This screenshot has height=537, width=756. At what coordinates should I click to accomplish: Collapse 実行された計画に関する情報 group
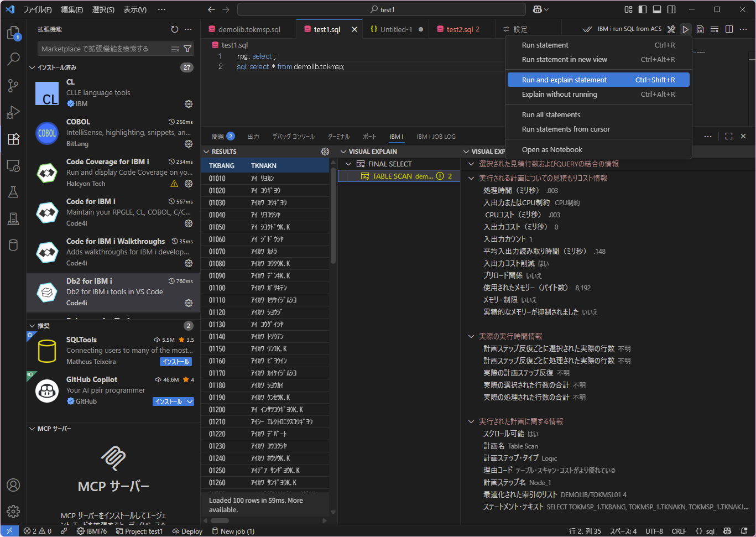(x=471, y=421)
